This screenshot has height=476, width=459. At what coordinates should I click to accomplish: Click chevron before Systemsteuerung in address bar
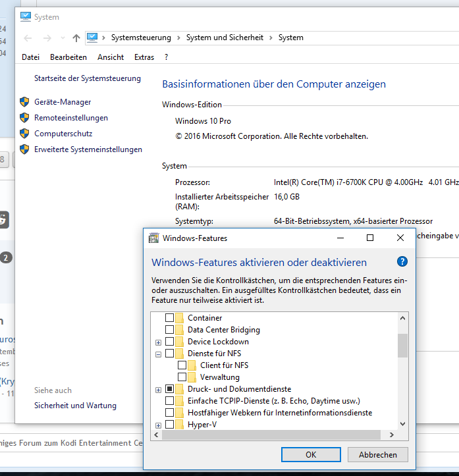tap(103, 38)
